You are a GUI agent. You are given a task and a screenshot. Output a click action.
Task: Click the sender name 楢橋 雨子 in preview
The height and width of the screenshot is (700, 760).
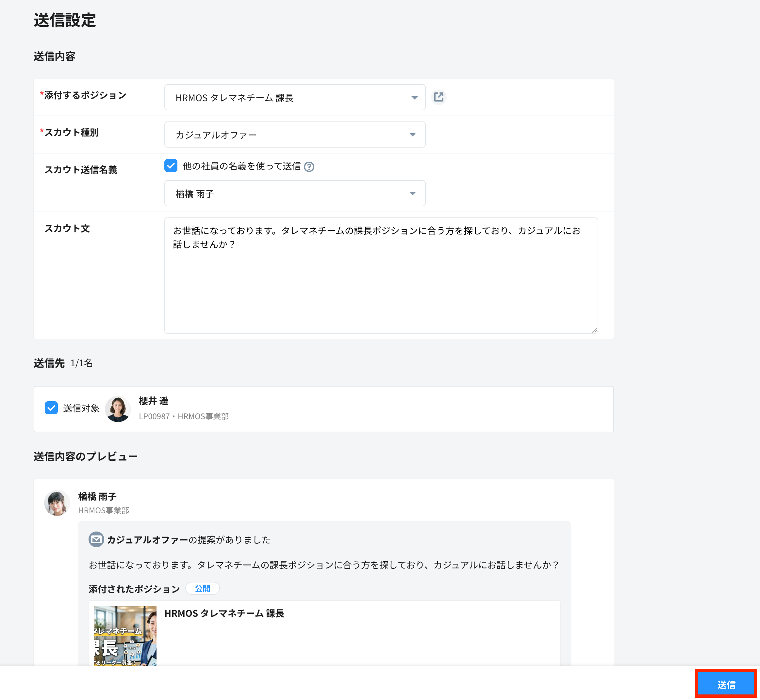97,496
